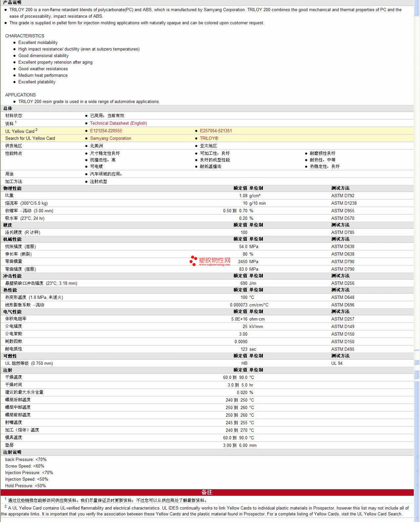Viewport: 420px width, 522px height.
Task: Click the 'UL Yellow Card' row label
Action: [21, 131]
